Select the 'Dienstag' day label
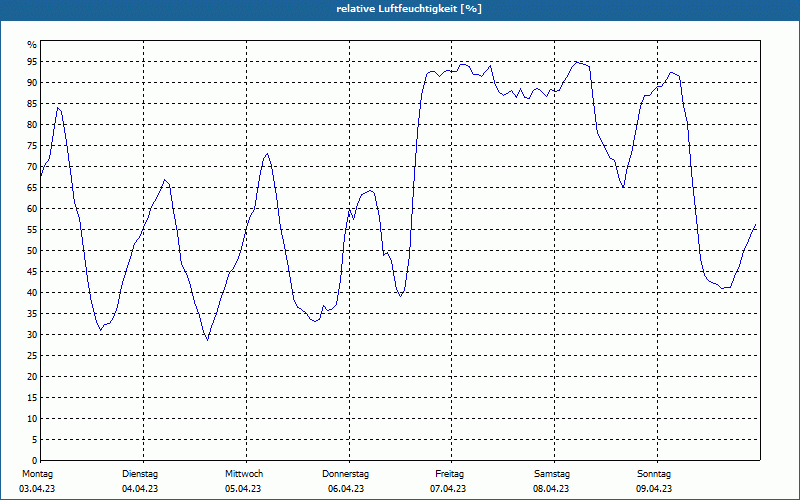Image resolution: width=800 pixels, height=500 pixels. 140,474
